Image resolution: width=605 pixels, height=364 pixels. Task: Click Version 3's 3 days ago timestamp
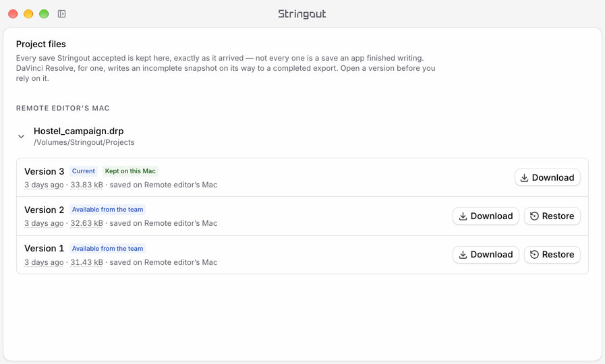(x=44, y=185)
